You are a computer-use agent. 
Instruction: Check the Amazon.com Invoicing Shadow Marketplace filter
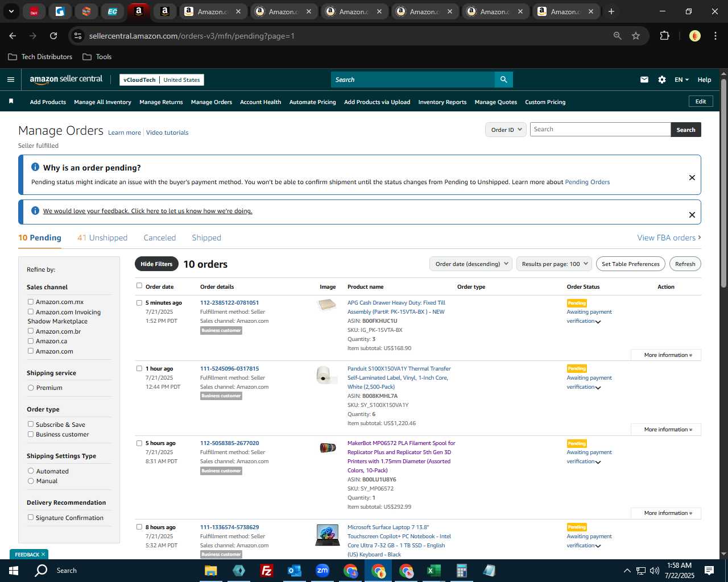[31, 311]
